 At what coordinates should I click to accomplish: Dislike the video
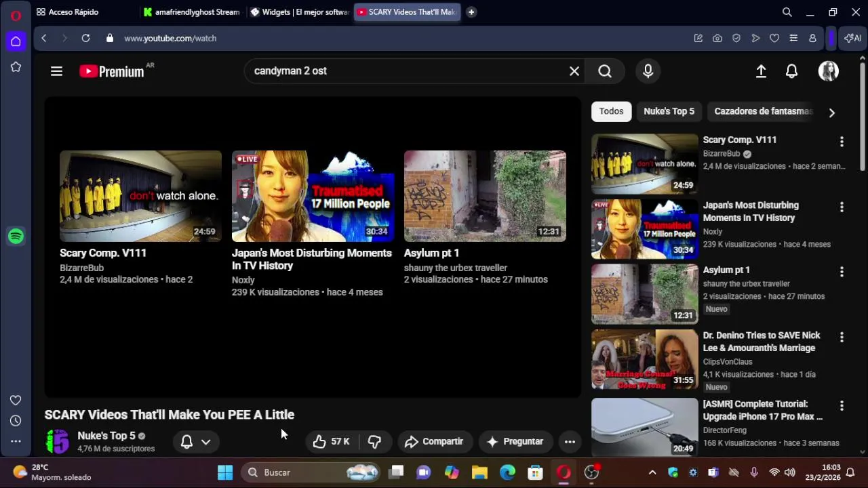pos(374,441)
